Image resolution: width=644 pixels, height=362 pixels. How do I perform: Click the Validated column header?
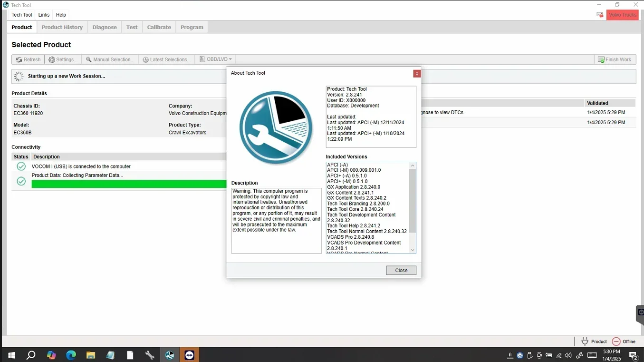click(x=610, y=103)
